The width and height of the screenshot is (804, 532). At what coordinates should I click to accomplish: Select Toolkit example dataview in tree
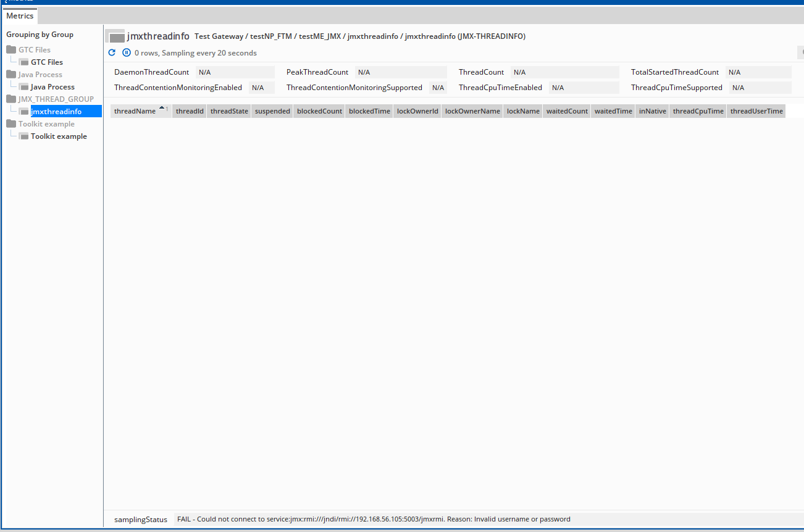[x=59, y=136]
